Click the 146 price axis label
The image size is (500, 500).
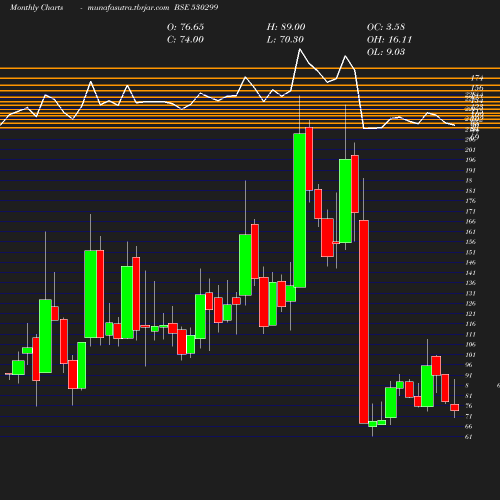point(470,263)
